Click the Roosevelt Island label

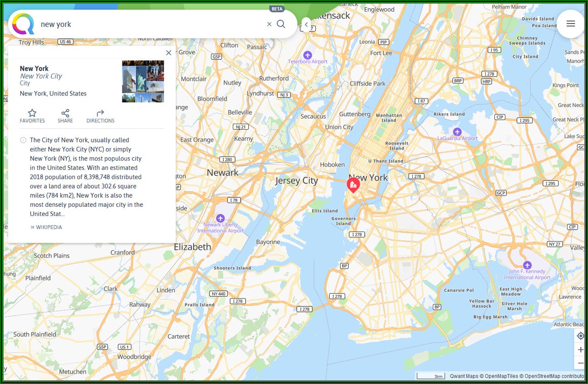(x=396, y=146)
